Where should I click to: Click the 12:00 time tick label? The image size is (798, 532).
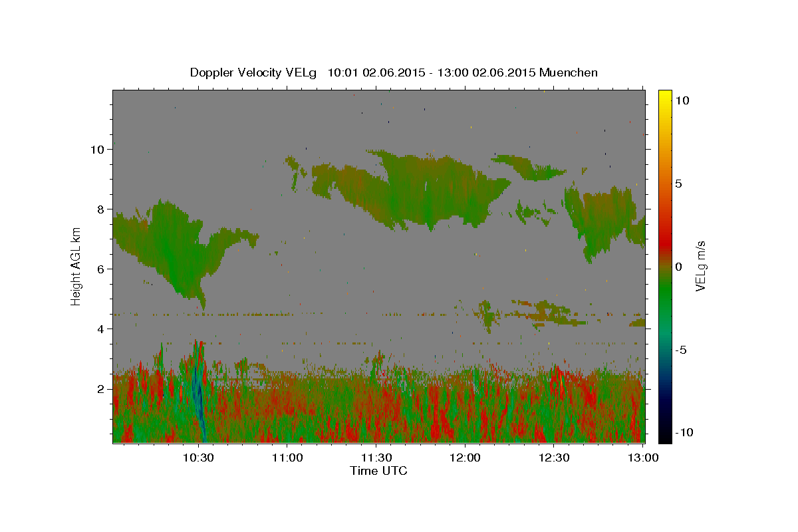(x=465, y=458)
